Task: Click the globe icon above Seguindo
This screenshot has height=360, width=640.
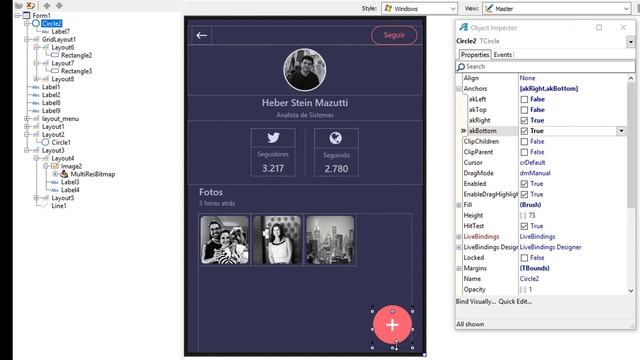Action: 336,138
